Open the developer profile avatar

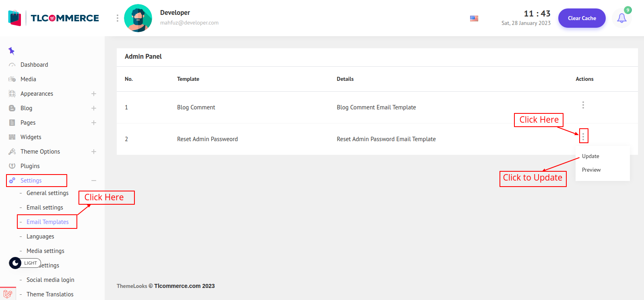pyautogui.click(x=138, y=18)
